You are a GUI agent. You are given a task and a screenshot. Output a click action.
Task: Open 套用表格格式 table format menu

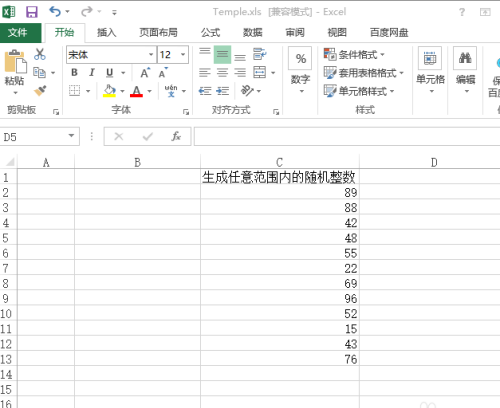(x=364, y=72)
